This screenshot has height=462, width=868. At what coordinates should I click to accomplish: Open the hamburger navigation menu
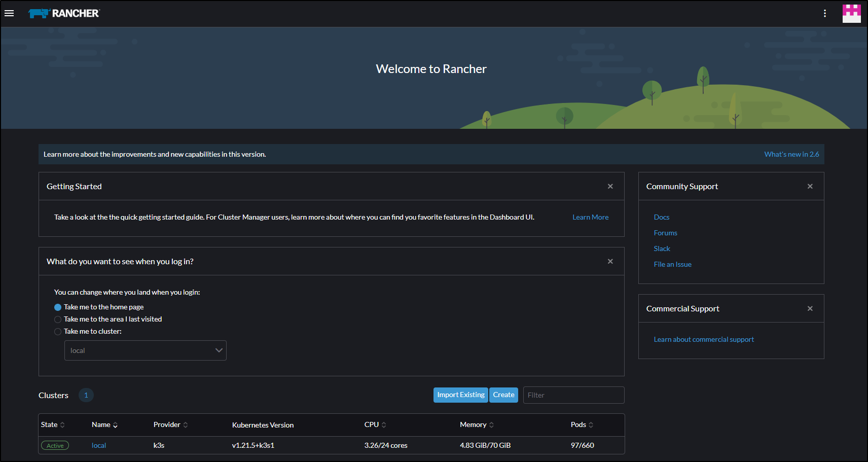click(9, 13)
